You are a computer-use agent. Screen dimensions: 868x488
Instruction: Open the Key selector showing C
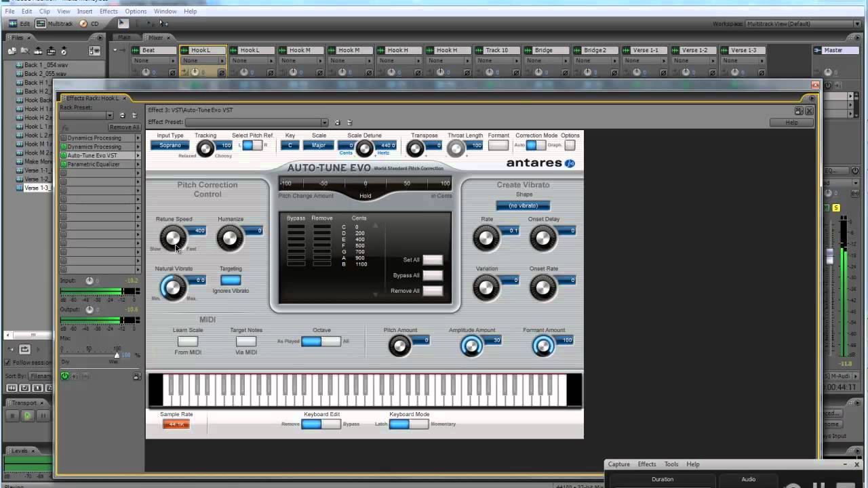pos(290,146)
